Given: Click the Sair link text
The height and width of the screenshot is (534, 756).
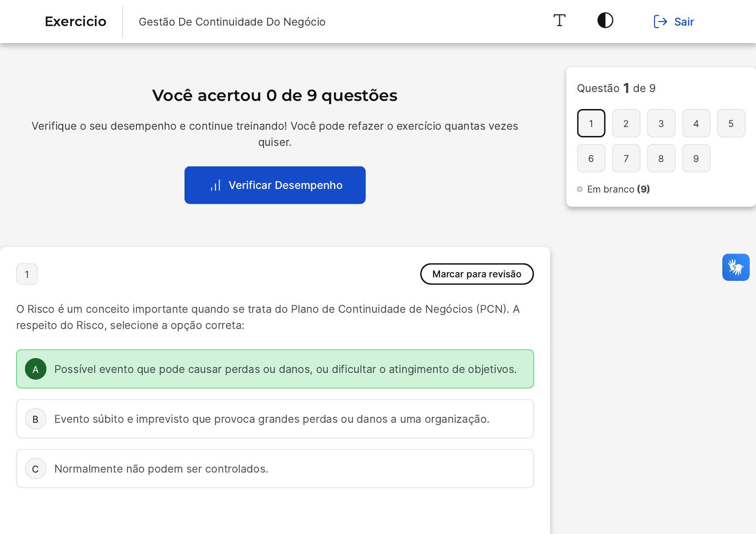Looking at the screenshot, I should pyautogui.click(x=684, y=22).
